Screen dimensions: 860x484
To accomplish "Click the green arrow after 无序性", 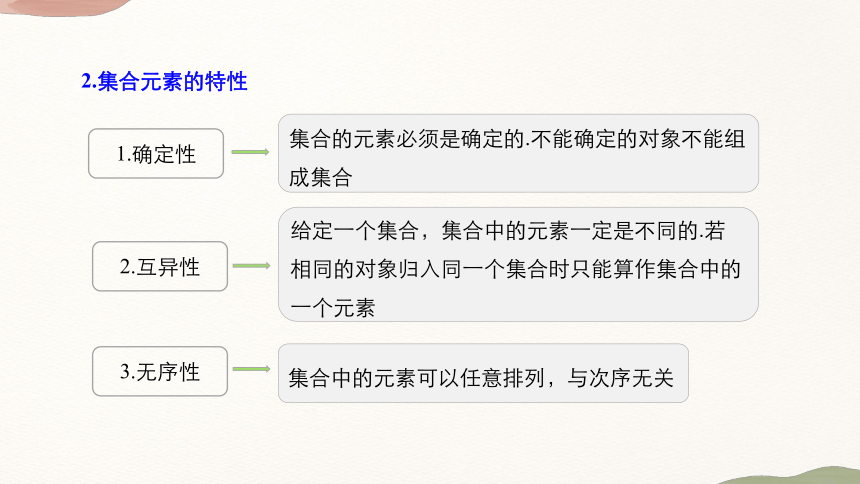I will (252, 369).
